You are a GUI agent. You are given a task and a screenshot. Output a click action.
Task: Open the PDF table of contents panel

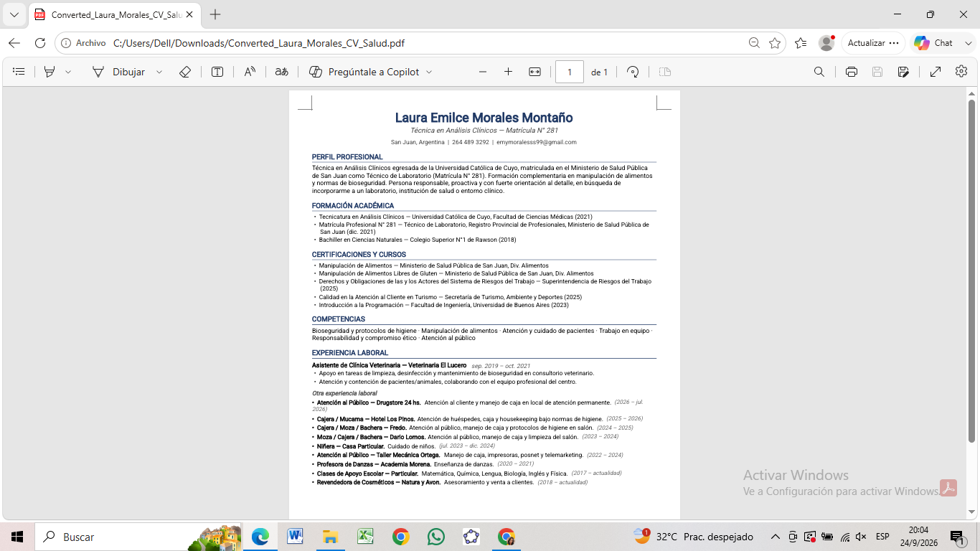(19, 72)
